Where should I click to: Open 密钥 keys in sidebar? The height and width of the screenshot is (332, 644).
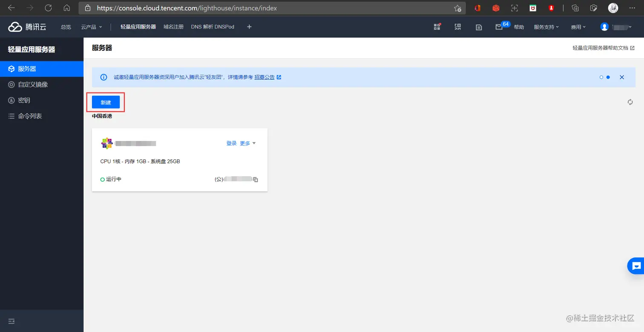(42, 100)
